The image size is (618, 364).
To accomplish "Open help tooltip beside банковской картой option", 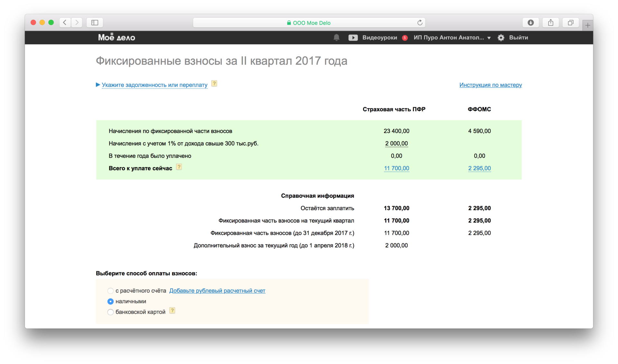I will click(172, 310).
